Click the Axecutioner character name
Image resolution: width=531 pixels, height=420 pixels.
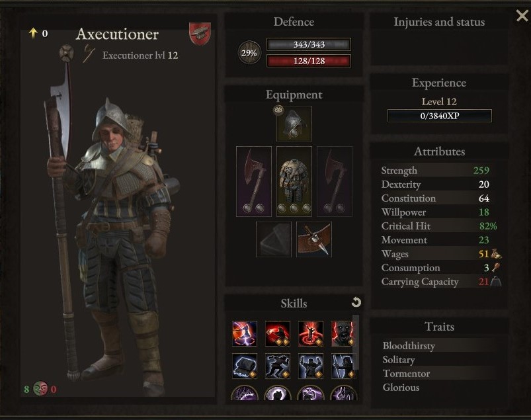117,34
